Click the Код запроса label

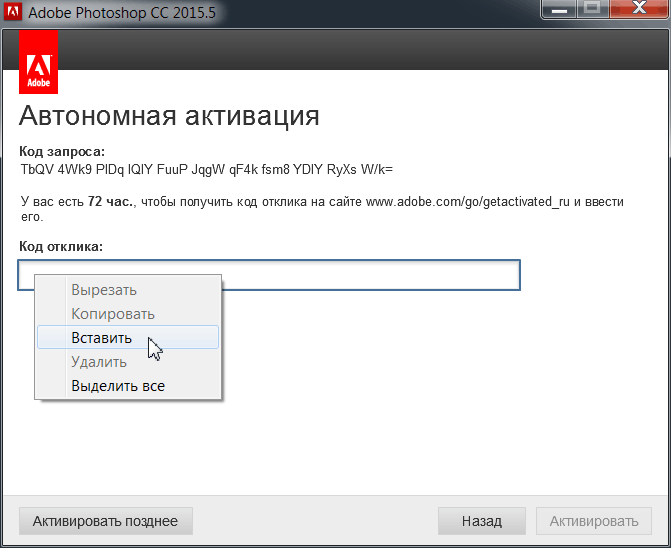62,151
